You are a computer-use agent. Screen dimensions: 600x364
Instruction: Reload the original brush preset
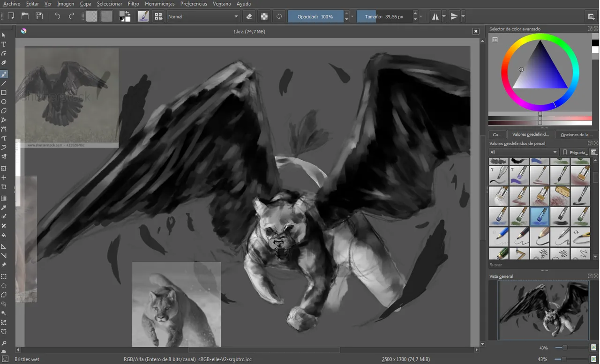tap(279, 16)
